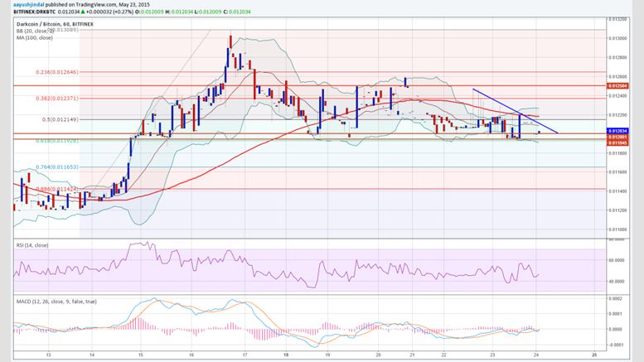Viewport: 644px width, 362px height.
Task: Click the red 0.011945 price tag
Action: tap(617, 142)
